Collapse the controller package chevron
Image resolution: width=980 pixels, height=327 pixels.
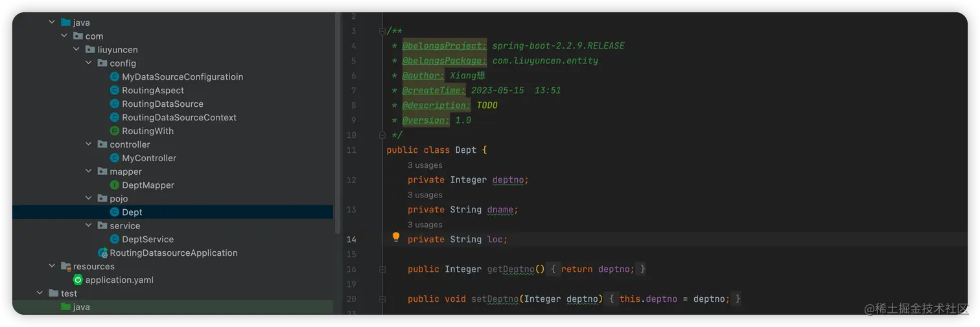click(x=89, y=144)
